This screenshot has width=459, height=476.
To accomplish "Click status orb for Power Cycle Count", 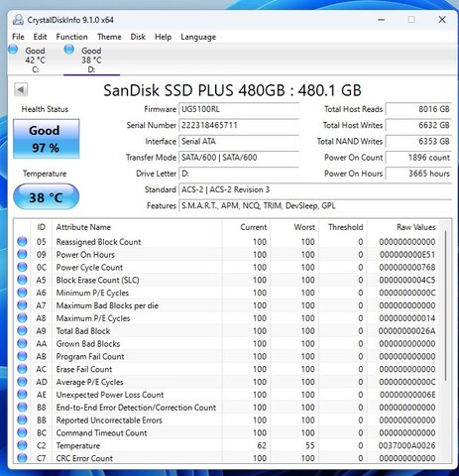I will 22,267.
